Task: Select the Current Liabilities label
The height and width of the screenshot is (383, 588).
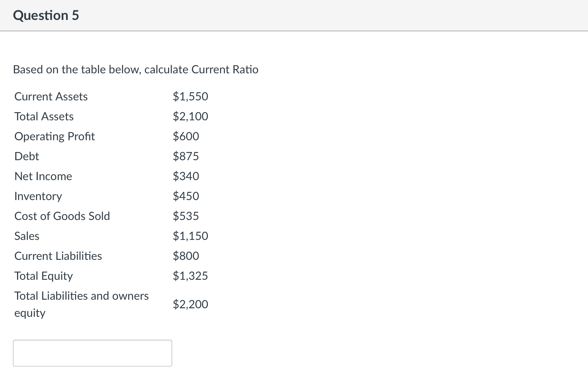Action: pyautogui.click(x=58, y=256)
